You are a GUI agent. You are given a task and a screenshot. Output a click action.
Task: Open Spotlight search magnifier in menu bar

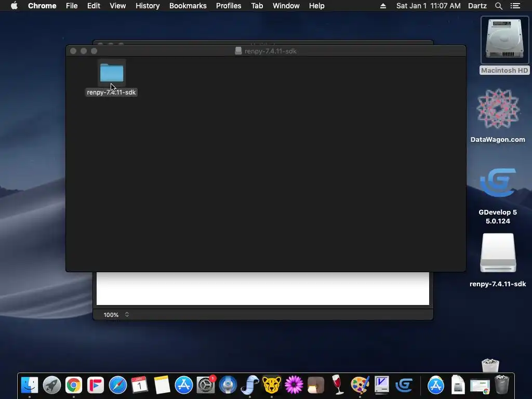point(498,6)
